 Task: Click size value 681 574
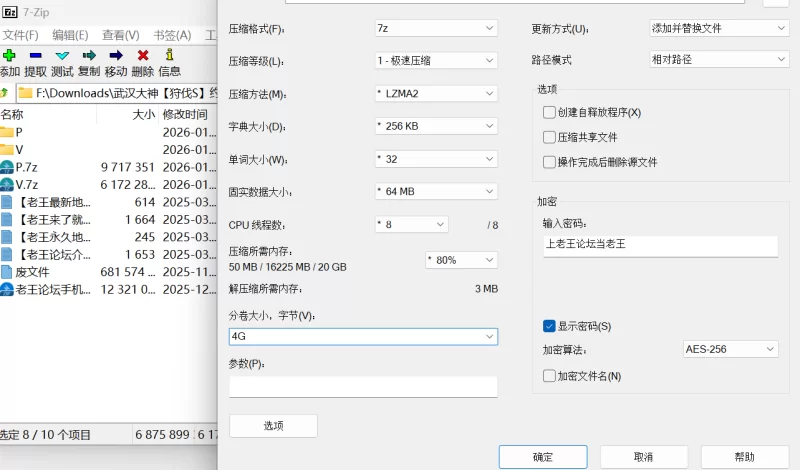128,271
